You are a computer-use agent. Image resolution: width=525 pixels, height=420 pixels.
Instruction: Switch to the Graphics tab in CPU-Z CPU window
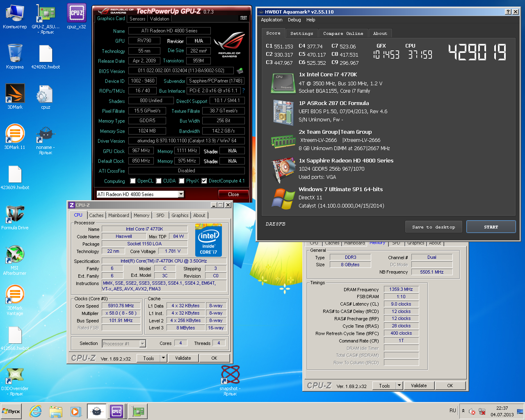pyautogui.click(x=180, y=215)
